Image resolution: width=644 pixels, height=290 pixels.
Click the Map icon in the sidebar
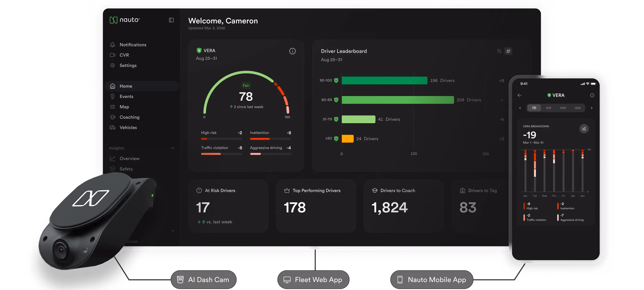pyautogui.click(x=112, y=107)
